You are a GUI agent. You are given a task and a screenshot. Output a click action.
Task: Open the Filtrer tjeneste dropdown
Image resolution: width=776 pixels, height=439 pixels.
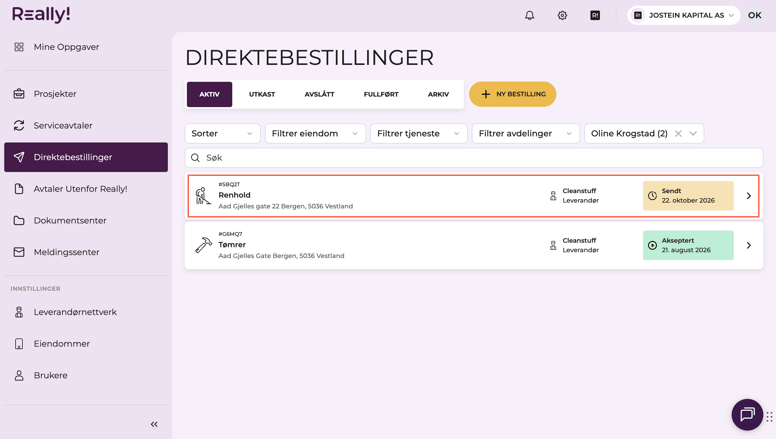pyautogui.click(x=419, y=133)
